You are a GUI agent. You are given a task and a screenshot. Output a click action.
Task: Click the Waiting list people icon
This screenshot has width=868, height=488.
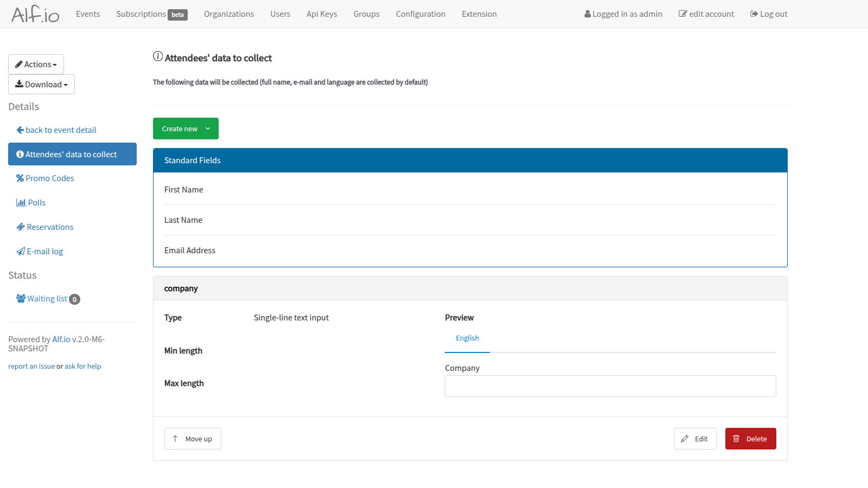pyautogui.click(x=21, y=299)
